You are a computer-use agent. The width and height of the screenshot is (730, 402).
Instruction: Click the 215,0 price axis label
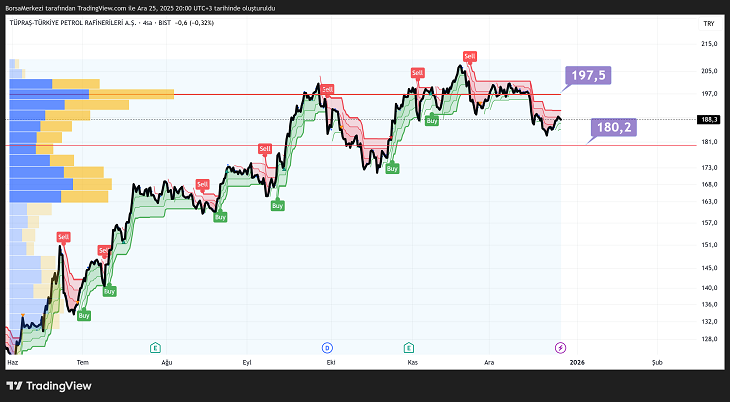pyautogui.click(x=709, y=45)
